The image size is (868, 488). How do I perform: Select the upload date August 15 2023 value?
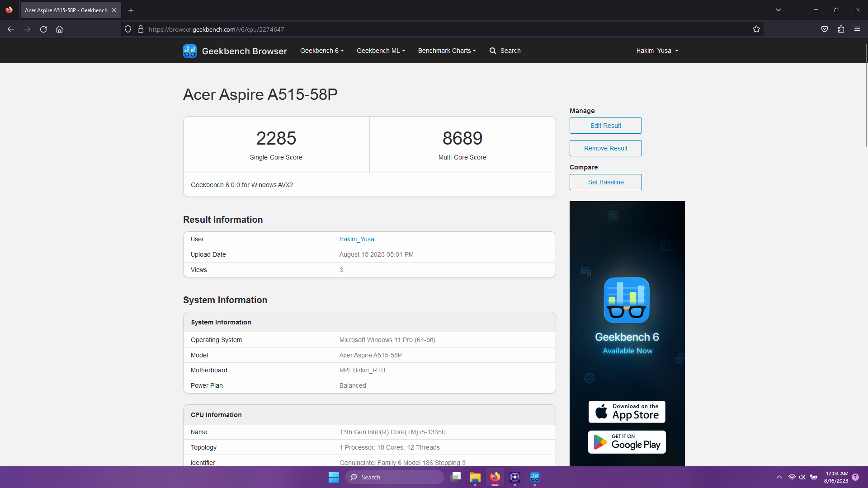377,255
